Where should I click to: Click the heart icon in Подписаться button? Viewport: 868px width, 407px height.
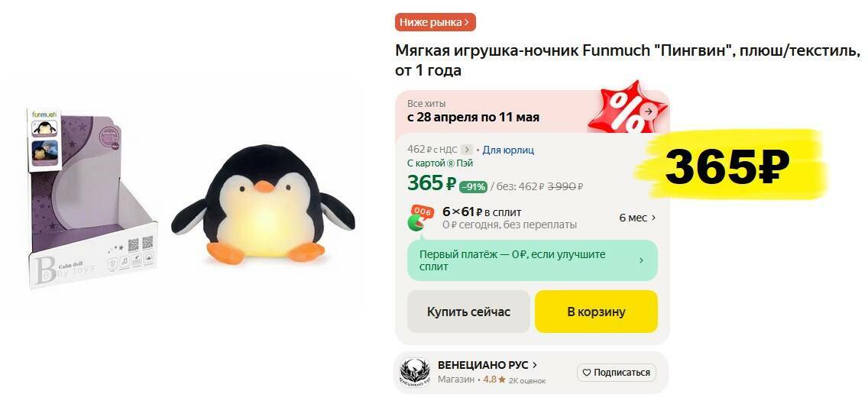click(x=587, y=373)
